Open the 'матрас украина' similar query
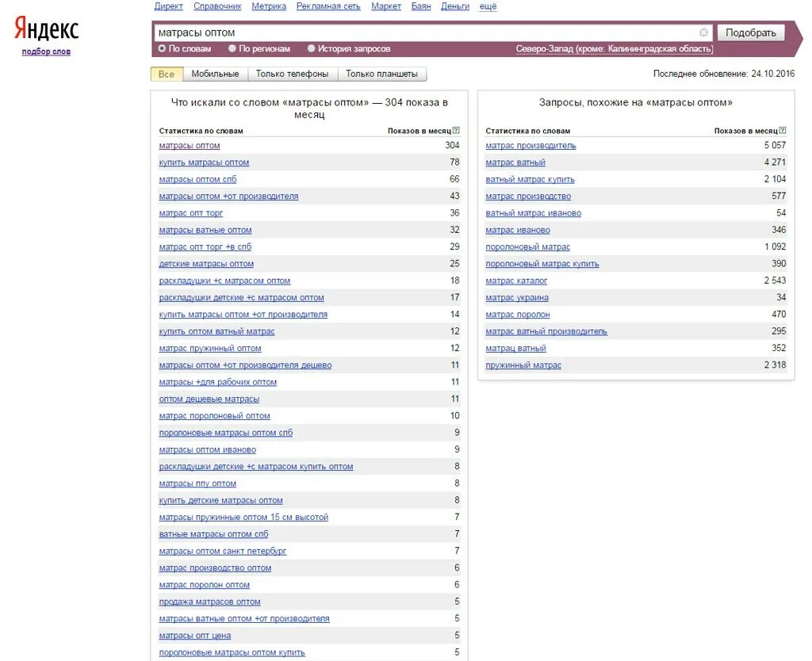 tap(517, 298)
